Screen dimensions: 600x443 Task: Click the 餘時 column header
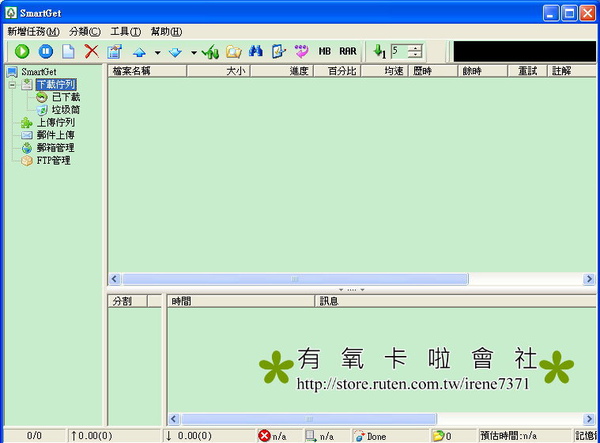click(x=483, y=71)
